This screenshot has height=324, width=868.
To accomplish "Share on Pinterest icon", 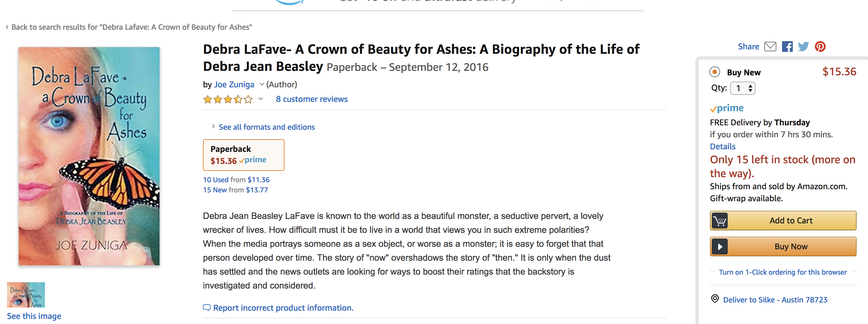I will [x=820, y=47].
